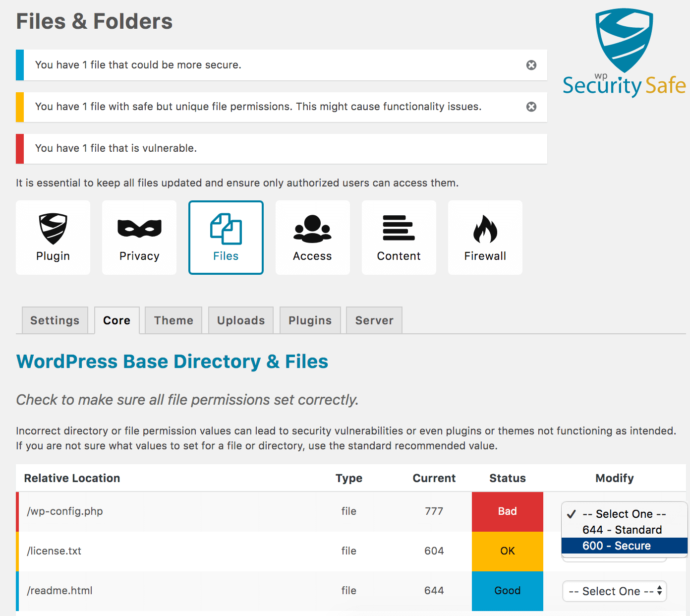The image size is (690, 616).
Task: Open the Privacy section via mask icon
Action: point(139,237)
